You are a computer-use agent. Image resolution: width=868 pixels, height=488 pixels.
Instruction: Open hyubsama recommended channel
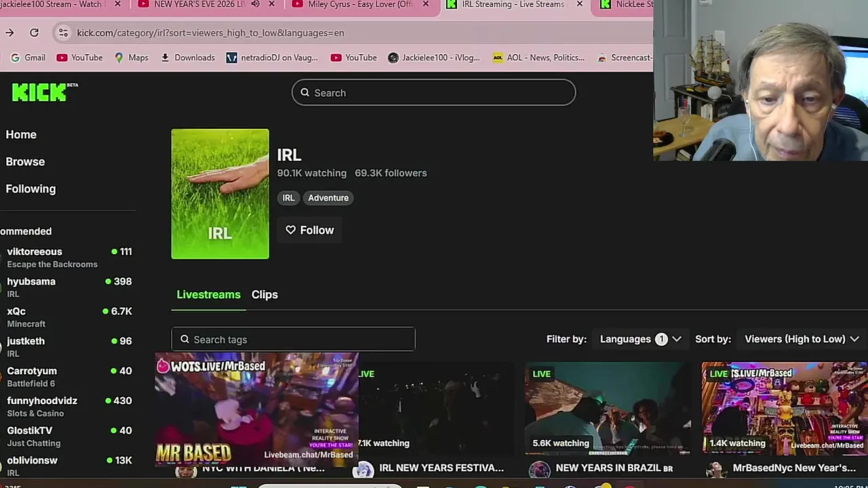tap(68, 287)
